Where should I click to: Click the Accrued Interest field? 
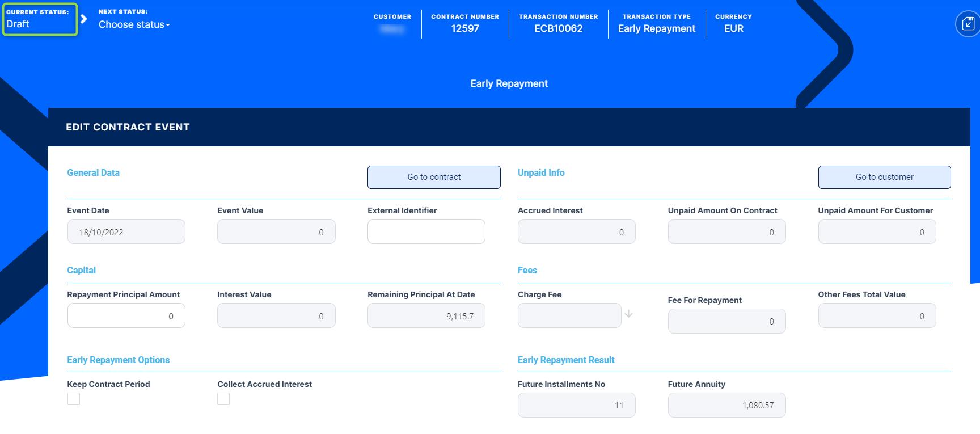pyautogui.click(x=576, y=231)
